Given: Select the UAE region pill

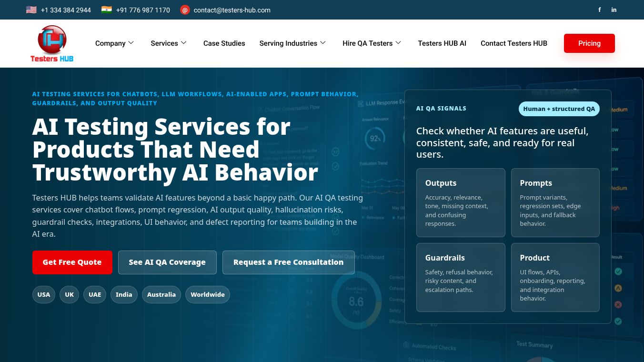Looking at the screenshot, I should pos(95,294).
